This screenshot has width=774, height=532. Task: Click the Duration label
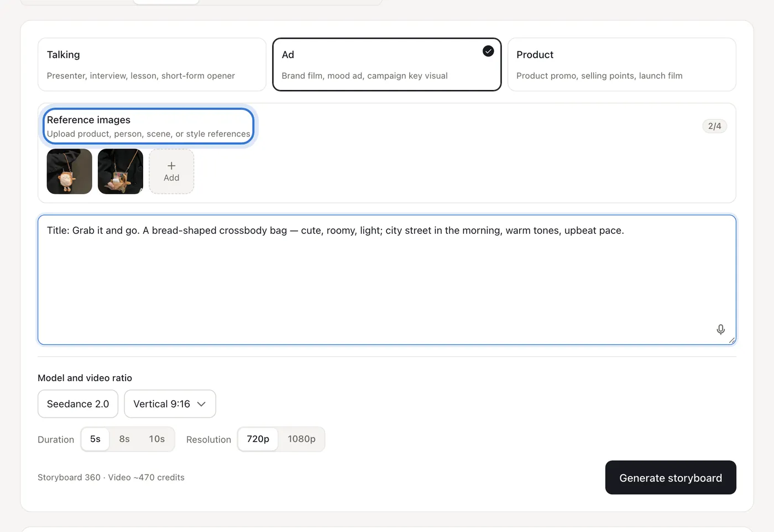pos(56,440)
